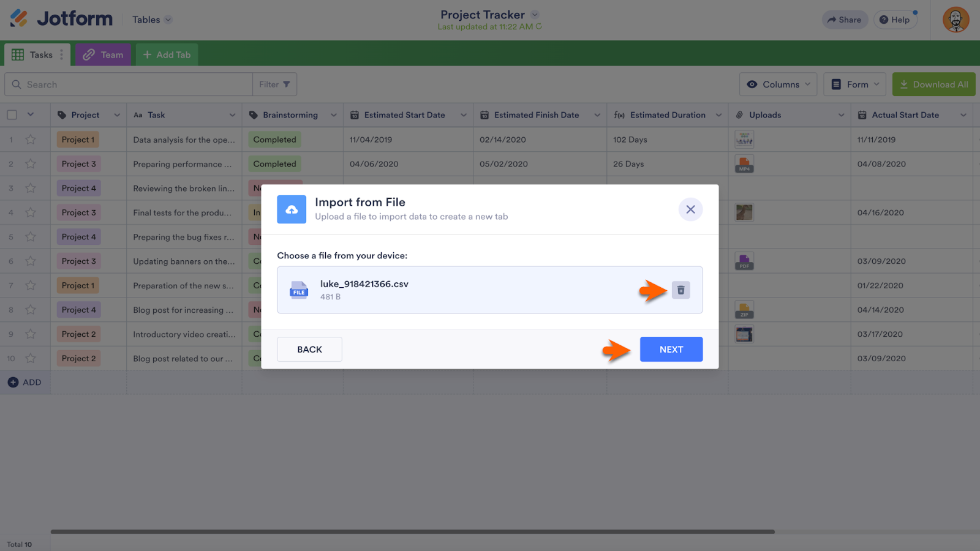Click the Share button

pyautogui.click(x=845, y=20)
